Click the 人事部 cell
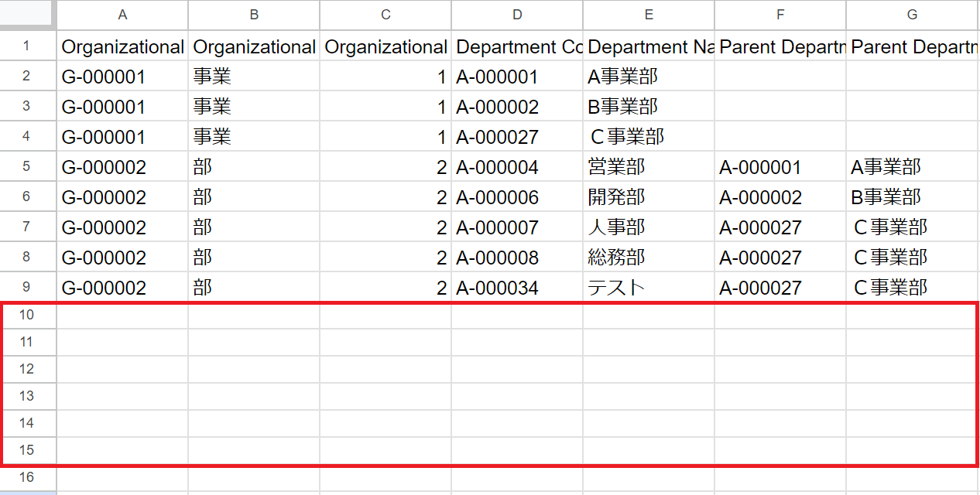This screenshot has height=495, width=980. (x=649, y=227)
